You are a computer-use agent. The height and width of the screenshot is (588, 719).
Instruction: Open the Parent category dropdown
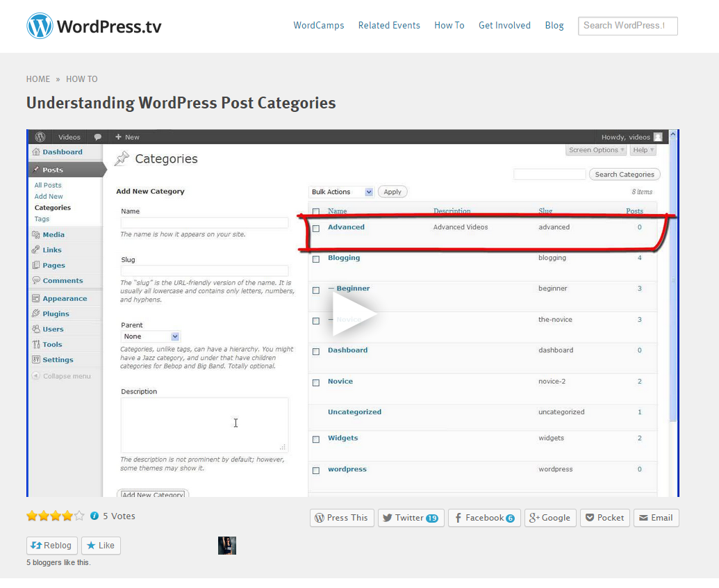point(151,336)
